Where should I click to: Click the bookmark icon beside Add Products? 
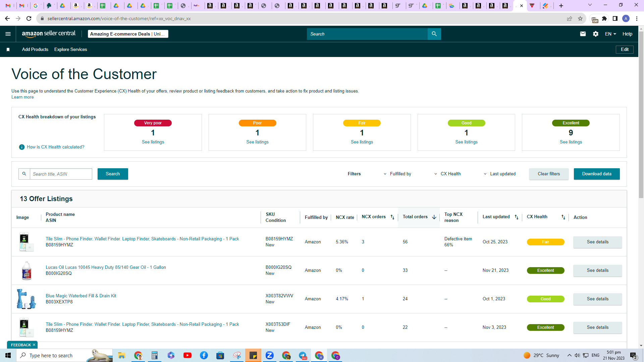point(8,50)
